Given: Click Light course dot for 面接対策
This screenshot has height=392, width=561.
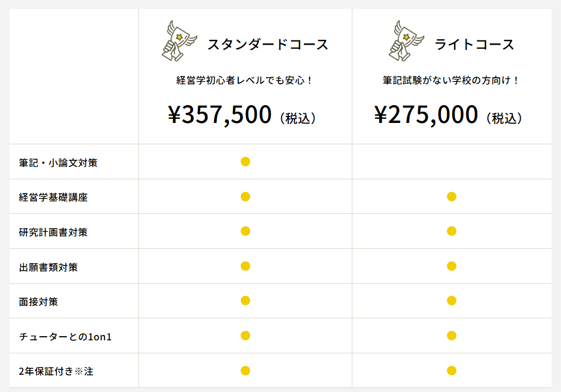Looking at the screenshot, I should pos(452,301).
